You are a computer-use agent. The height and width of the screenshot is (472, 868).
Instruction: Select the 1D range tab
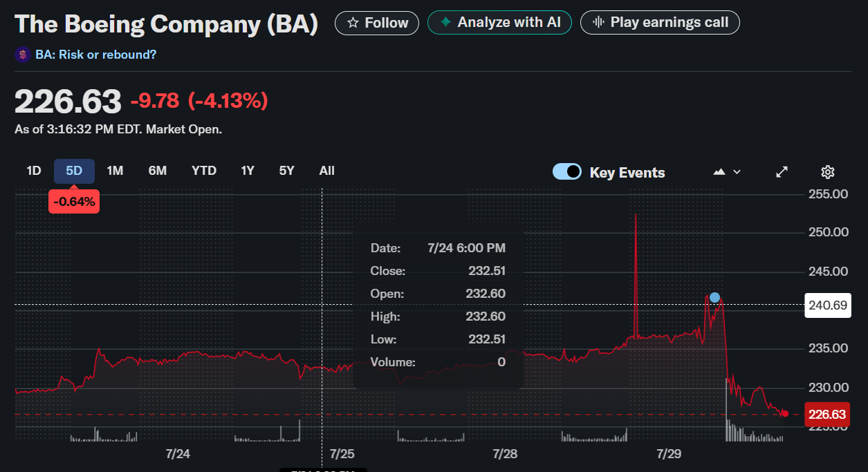[x=34, y=171]
